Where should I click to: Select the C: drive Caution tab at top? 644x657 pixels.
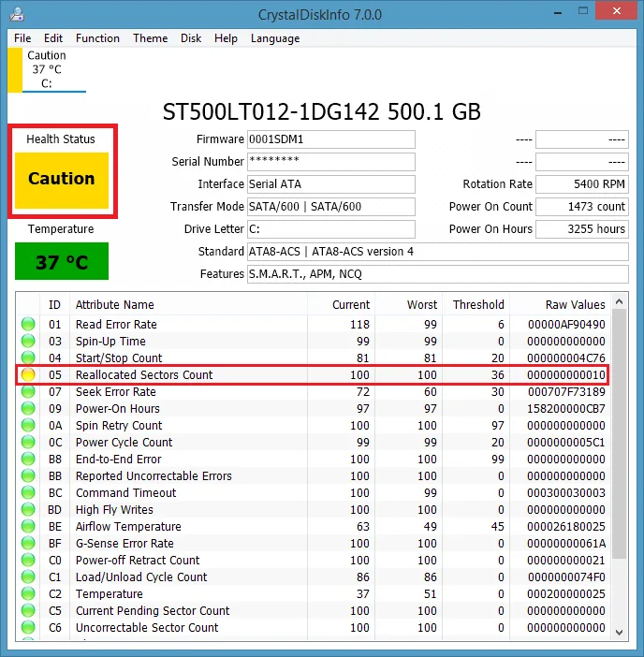[x=47, y=69]
